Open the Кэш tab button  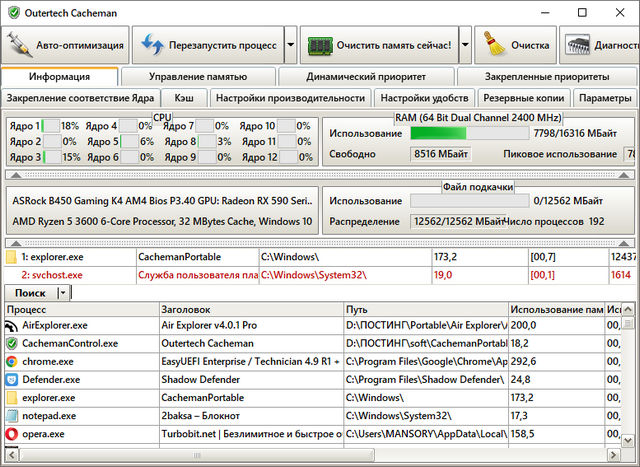pos(184,98)
